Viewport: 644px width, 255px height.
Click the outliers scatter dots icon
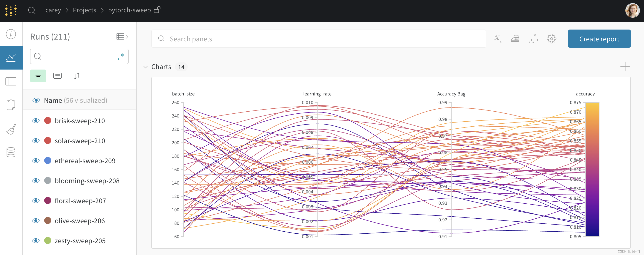point(533,39)
